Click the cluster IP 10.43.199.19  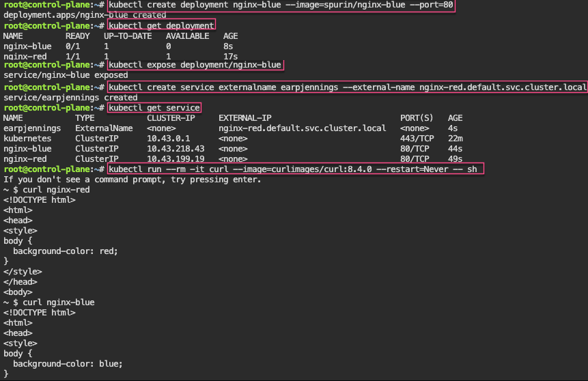point(176,158)
